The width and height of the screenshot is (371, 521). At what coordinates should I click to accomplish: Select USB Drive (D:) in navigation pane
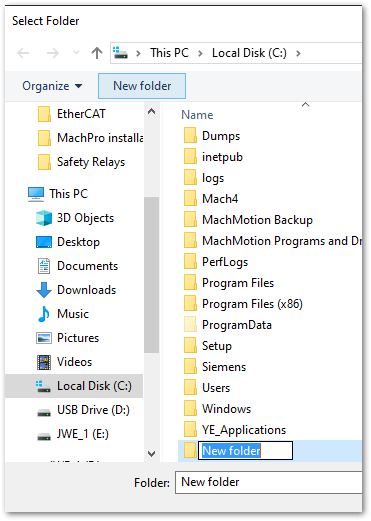click(x=83, y=410)
